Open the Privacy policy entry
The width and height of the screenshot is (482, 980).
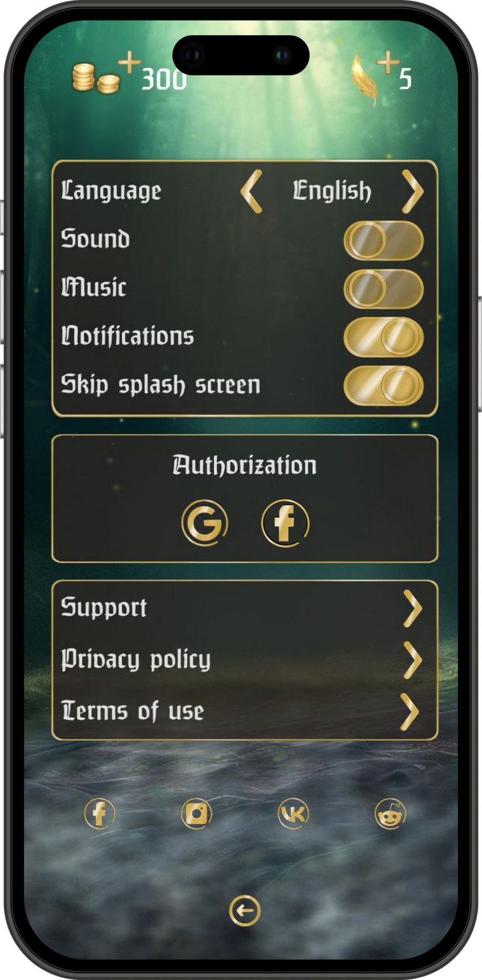136,659
